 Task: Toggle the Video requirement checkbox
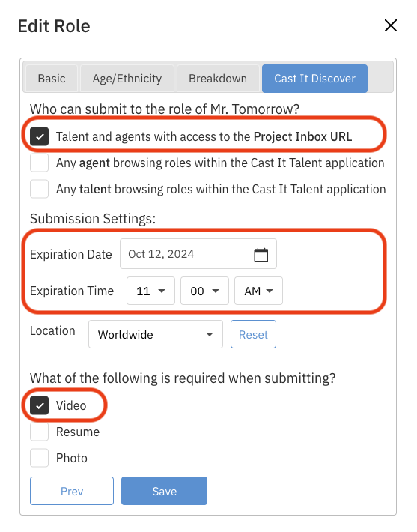tap(40, 405)
